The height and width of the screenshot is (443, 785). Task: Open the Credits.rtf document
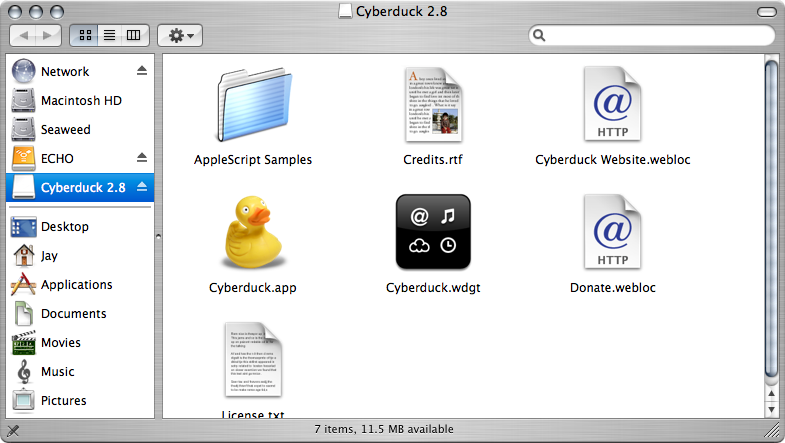(434, 105)
